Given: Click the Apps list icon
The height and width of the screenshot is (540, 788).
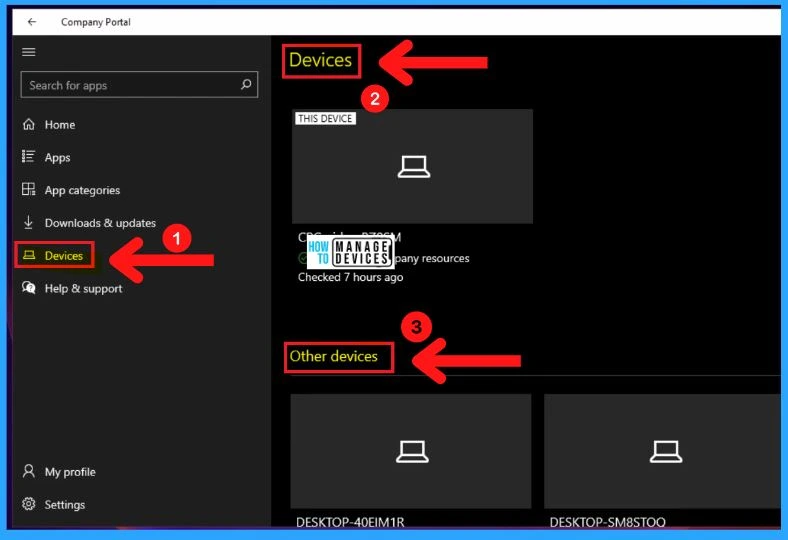Looking at the screenshot, I should tap(29, 157).
